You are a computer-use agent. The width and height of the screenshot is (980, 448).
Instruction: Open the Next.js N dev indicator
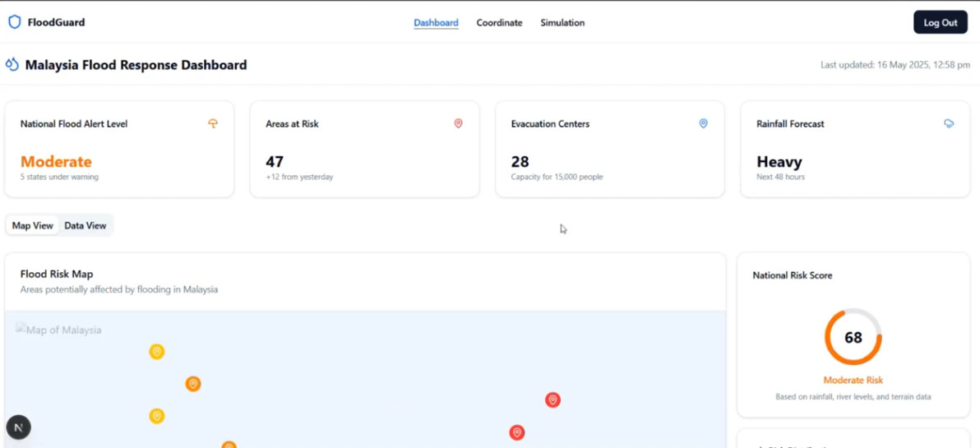pyautogui.click(x=18, y=427)
